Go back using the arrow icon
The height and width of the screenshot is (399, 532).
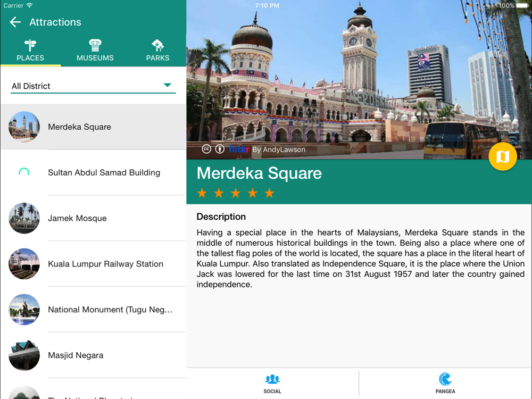point(15,22)
